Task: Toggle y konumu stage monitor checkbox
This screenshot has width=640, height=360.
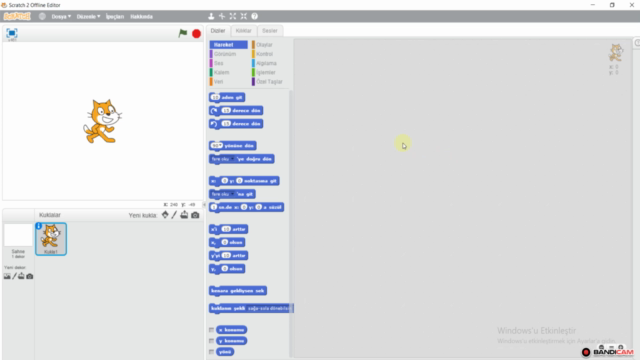Action: (x=211, y=341)
